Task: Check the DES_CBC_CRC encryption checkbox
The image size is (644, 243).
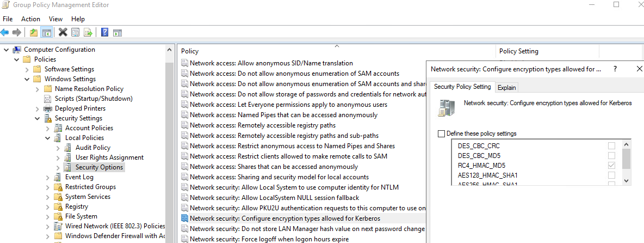Action: [612, 146]
